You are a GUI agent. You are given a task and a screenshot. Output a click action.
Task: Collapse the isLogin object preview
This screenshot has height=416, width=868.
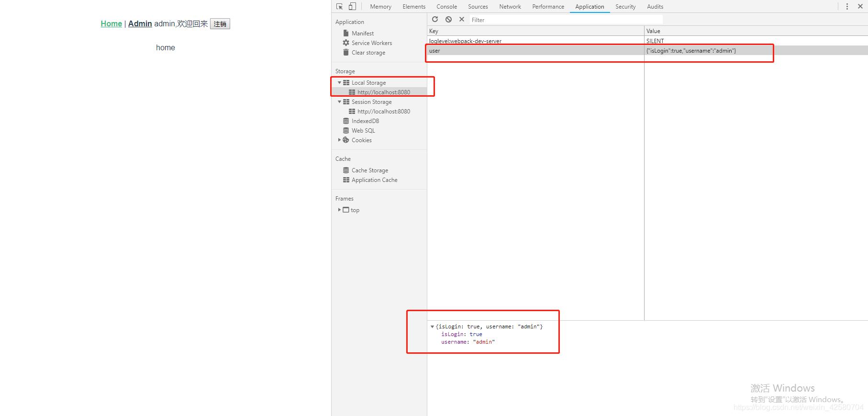click(x=432, y=326)
